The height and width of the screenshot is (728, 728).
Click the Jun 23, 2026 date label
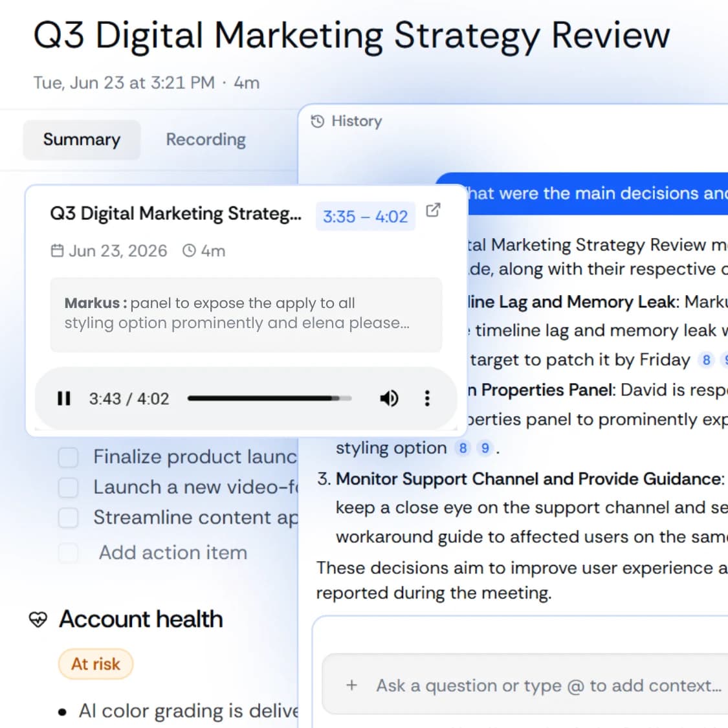118,251
